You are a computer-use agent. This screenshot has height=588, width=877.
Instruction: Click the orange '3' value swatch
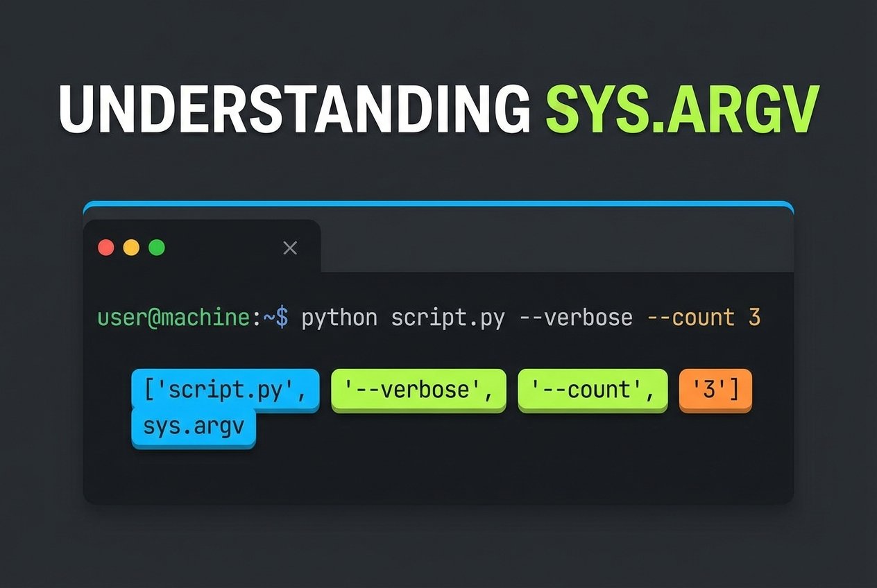click(715, 389)
